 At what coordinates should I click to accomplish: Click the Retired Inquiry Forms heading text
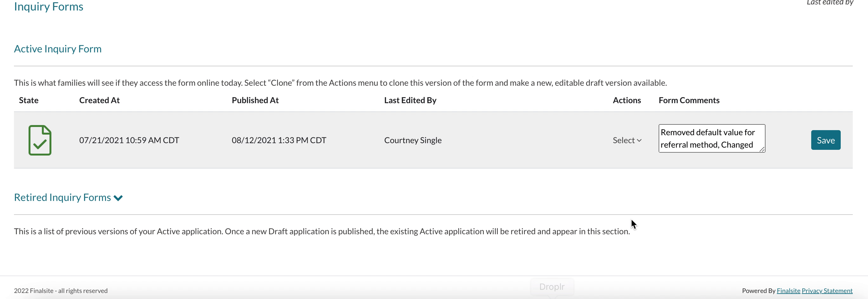(x=62, y=197)
